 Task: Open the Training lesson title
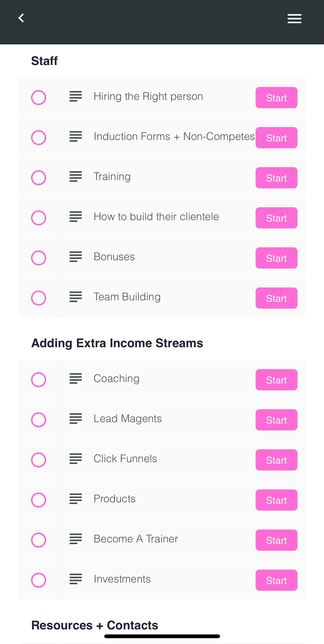coord(112,177)
